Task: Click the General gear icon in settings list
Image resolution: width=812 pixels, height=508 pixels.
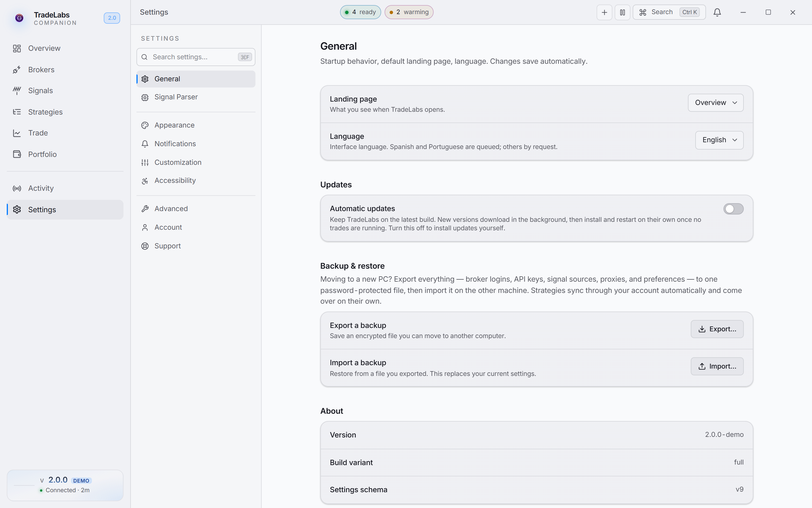Action: pos(145,79)
